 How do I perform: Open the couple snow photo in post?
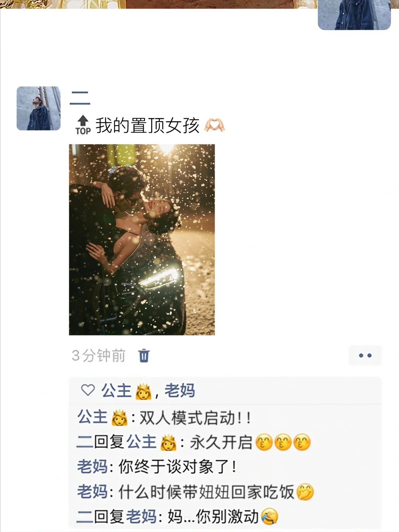[x=142, y=239]
